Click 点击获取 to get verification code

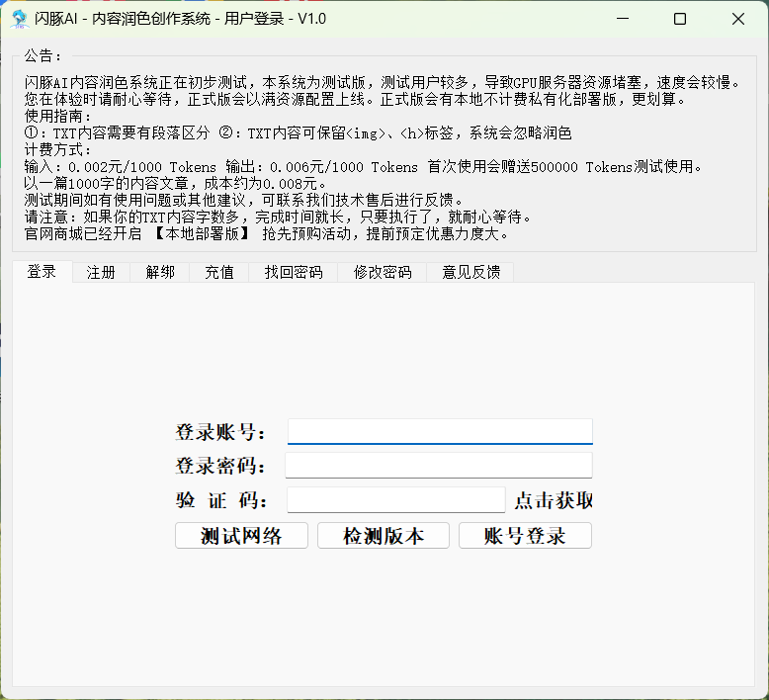click(x=554, y=501)
